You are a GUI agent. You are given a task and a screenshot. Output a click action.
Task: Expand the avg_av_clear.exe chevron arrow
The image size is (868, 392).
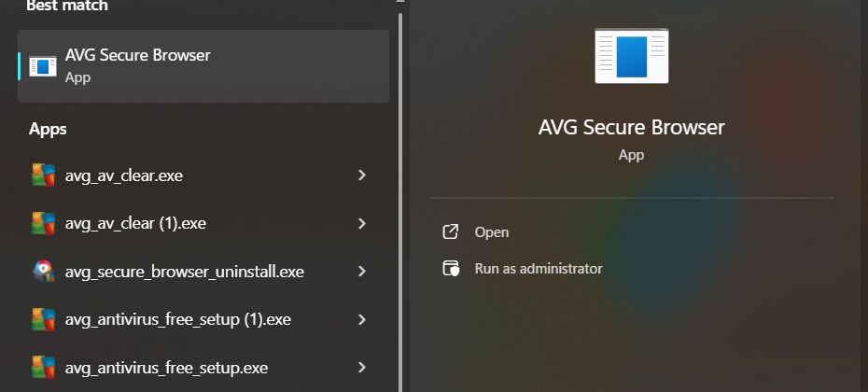(x=361, y=175)
